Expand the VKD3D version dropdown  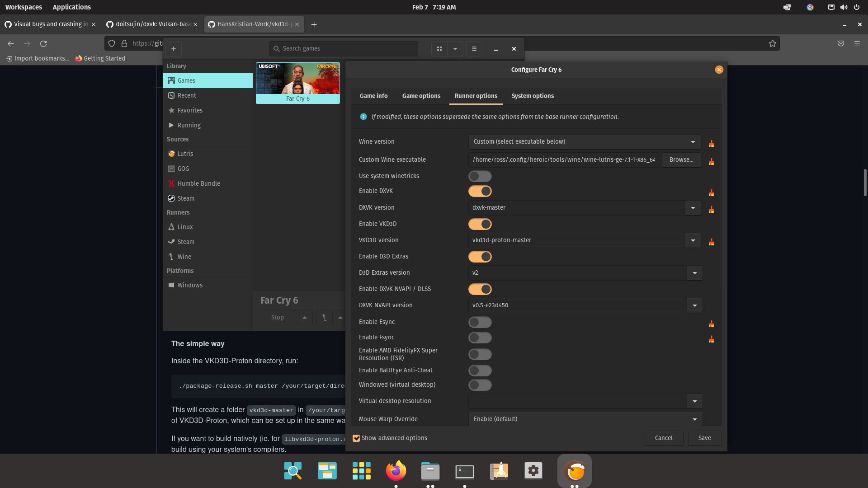click(693, 240)
